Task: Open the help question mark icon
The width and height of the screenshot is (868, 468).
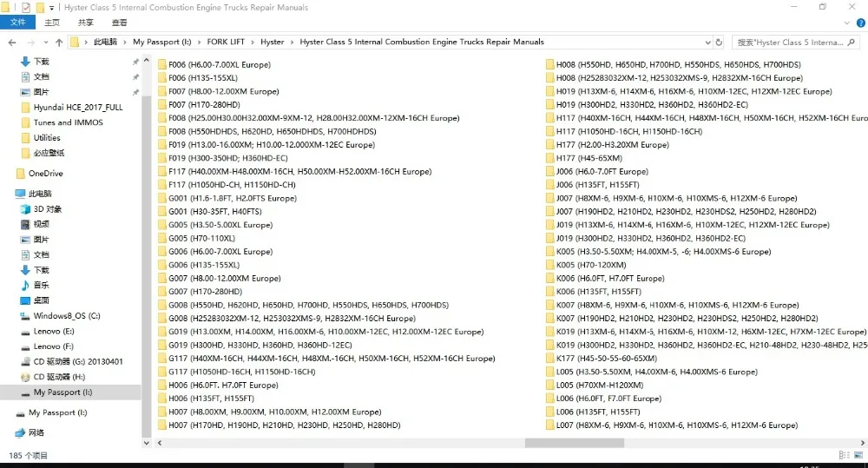Action: [861, 23]
